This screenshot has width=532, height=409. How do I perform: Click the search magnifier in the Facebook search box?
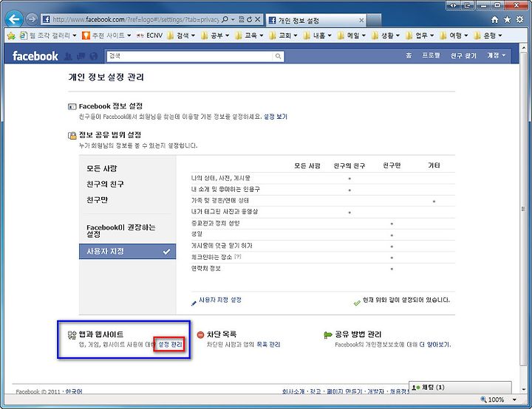pyautogui.click(x=278, y=56)
